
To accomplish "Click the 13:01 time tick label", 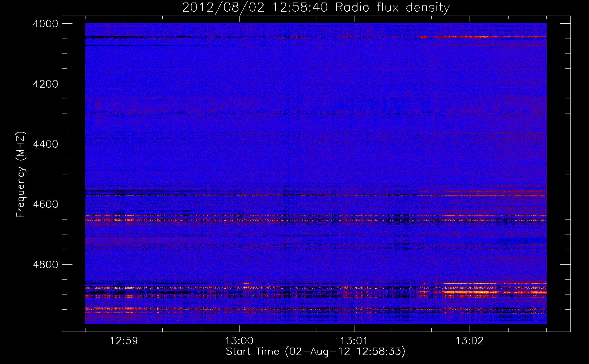I will (354, 341).
